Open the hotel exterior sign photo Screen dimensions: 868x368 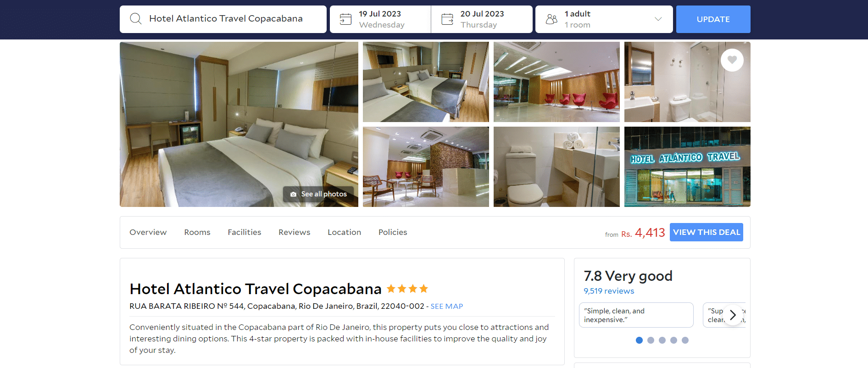coord(687,167)
